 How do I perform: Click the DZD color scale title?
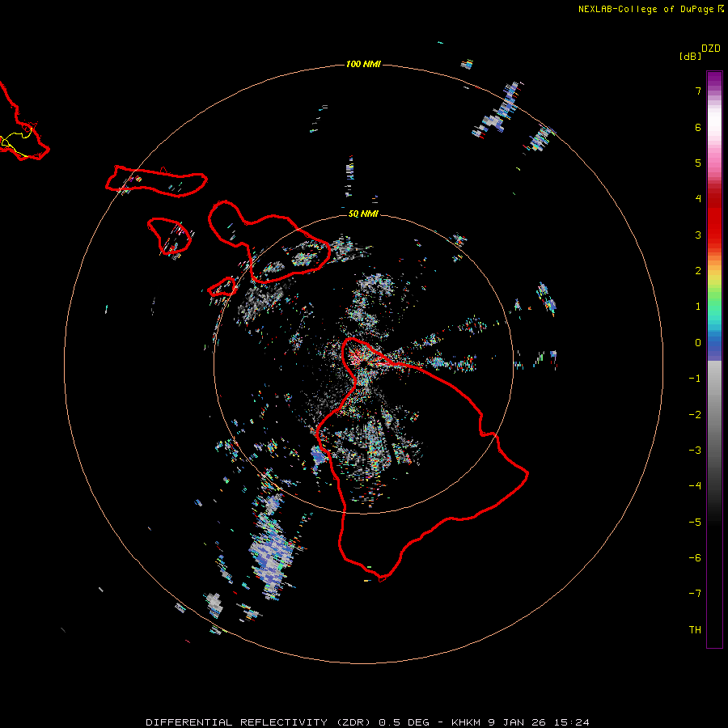pyautogui.click(x=711, y=49)
